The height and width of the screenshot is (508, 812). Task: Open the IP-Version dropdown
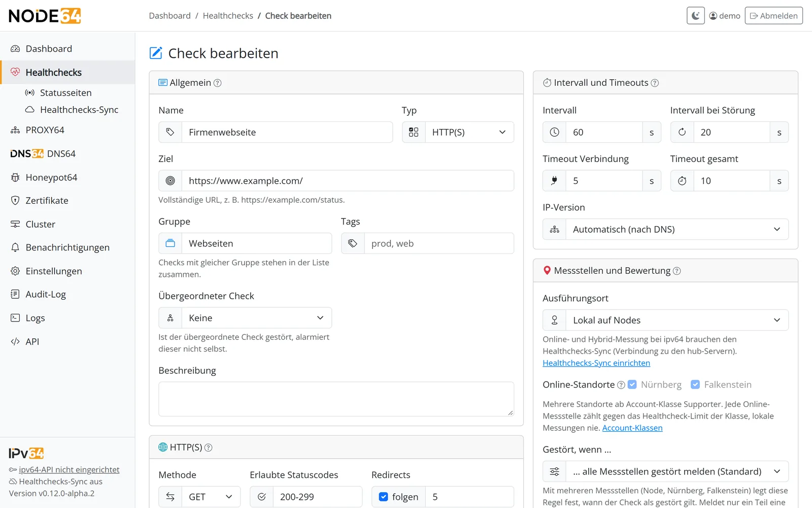coord(677,229)
